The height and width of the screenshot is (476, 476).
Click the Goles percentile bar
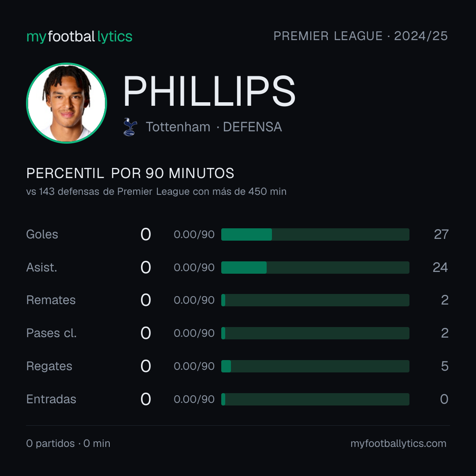pyautogui.click(x=315, y=234)
